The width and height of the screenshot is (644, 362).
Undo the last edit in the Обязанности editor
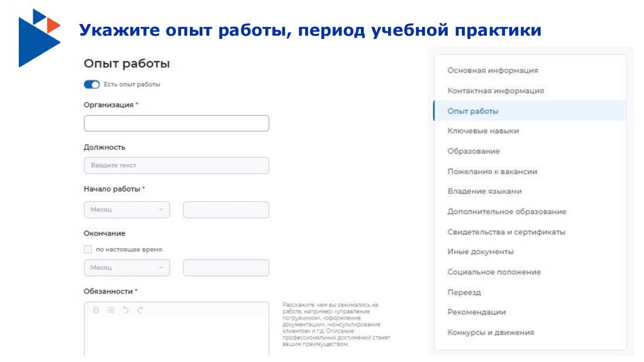coord(126,310)
